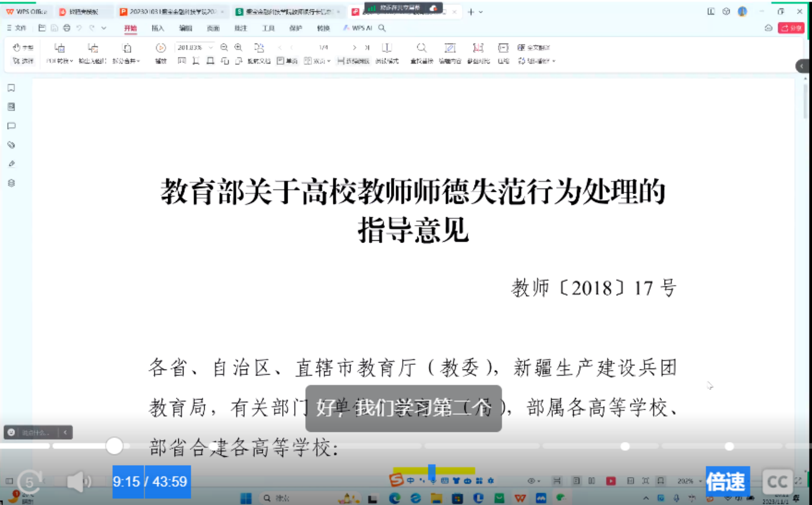Screen dimensions: 812x505
Task: Open the edit content tool
Action: coord(450,53)
